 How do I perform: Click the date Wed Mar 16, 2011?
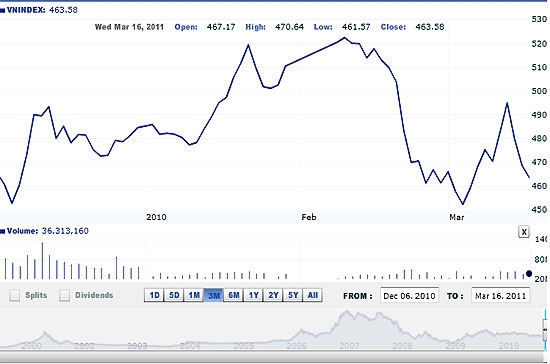point(129,27)
